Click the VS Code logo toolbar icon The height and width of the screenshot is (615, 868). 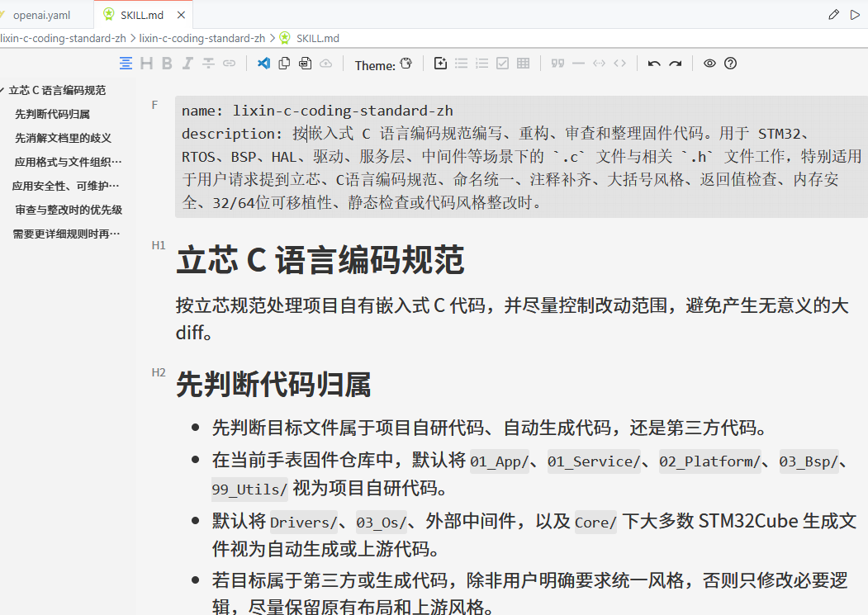tap(264, 64)
